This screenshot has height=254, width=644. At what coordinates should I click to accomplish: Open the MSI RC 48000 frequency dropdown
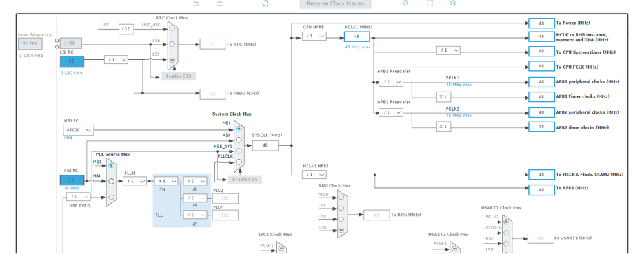coord(78,130)
